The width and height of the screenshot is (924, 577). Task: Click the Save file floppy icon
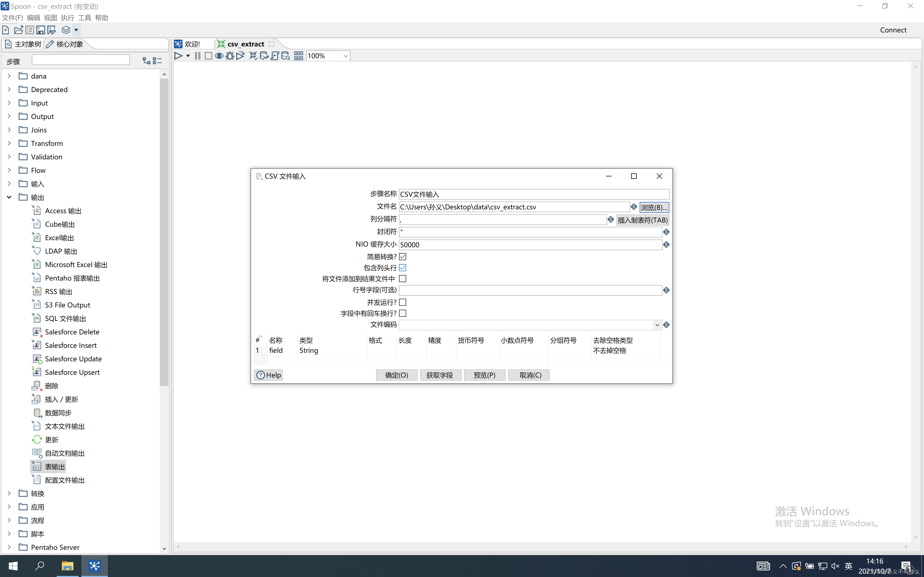(x=40, y=30)
